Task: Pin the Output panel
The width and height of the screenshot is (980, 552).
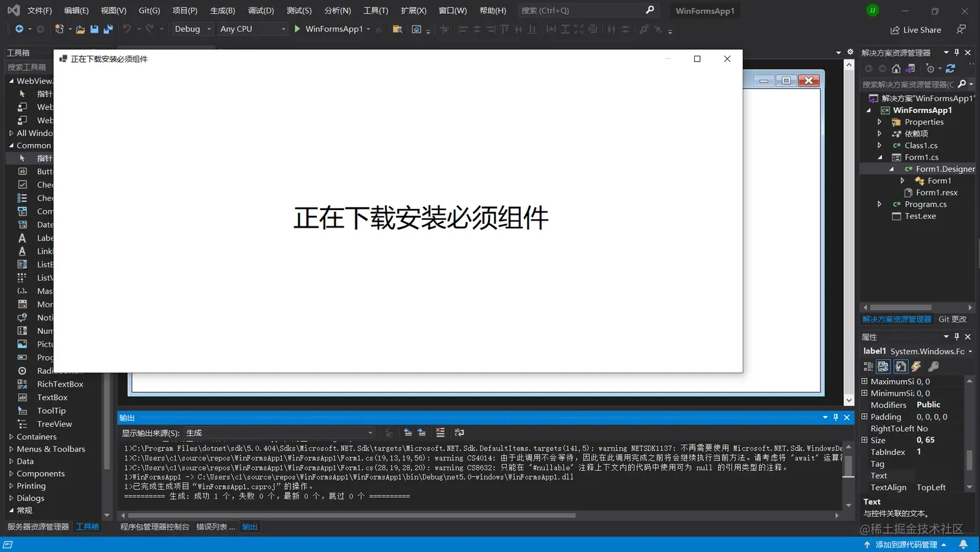Action: pos(835,418)
